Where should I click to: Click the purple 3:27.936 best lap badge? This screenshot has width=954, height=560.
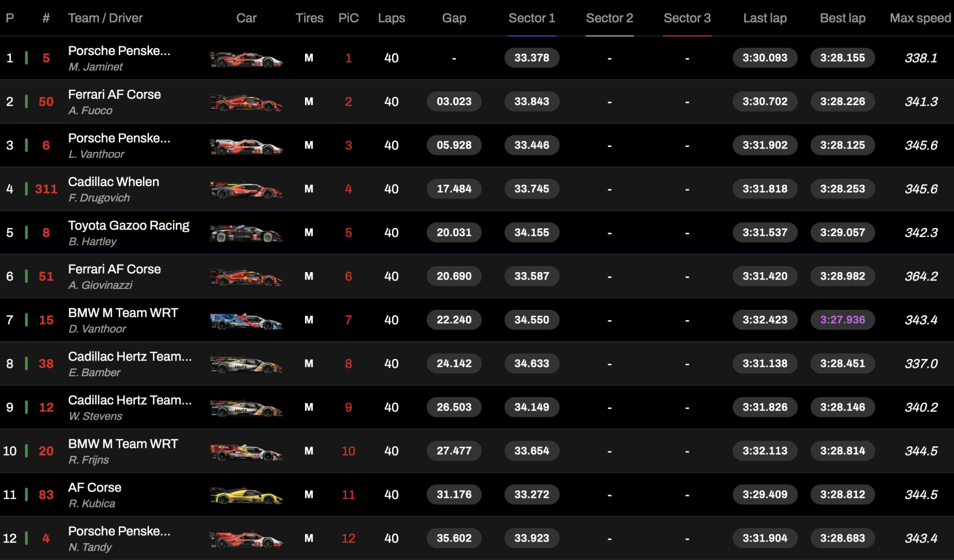(x=843, y=320)
